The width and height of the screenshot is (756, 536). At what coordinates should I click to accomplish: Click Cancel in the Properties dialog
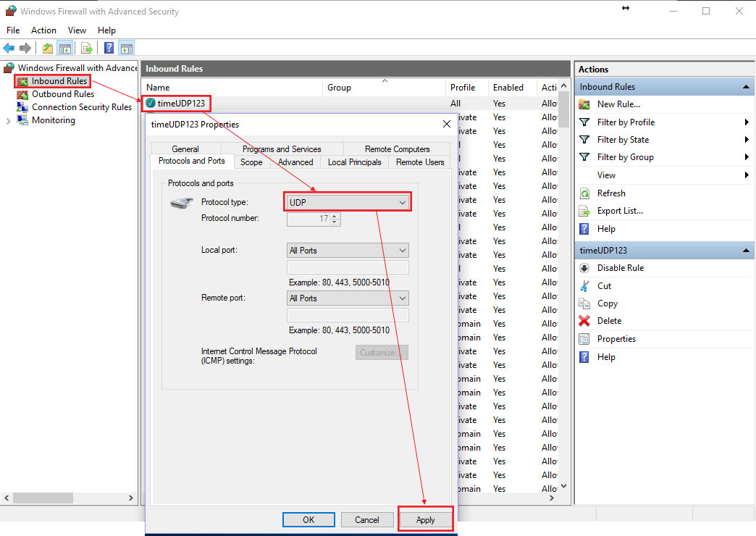[367, 519]
